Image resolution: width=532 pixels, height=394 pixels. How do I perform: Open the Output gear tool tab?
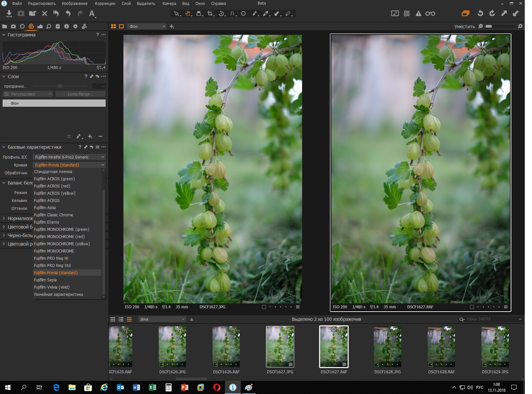75,26
